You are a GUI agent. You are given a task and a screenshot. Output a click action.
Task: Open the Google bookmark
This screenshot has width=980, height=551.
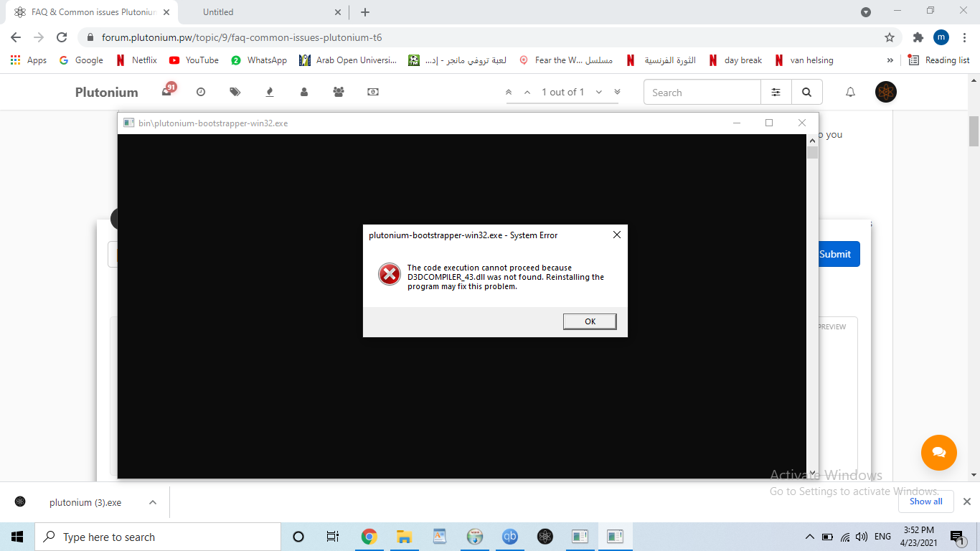click(81, 60)
